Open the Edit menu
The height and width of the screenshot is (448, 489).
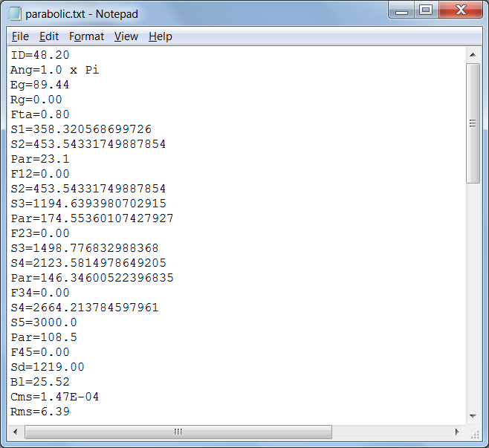49,36
